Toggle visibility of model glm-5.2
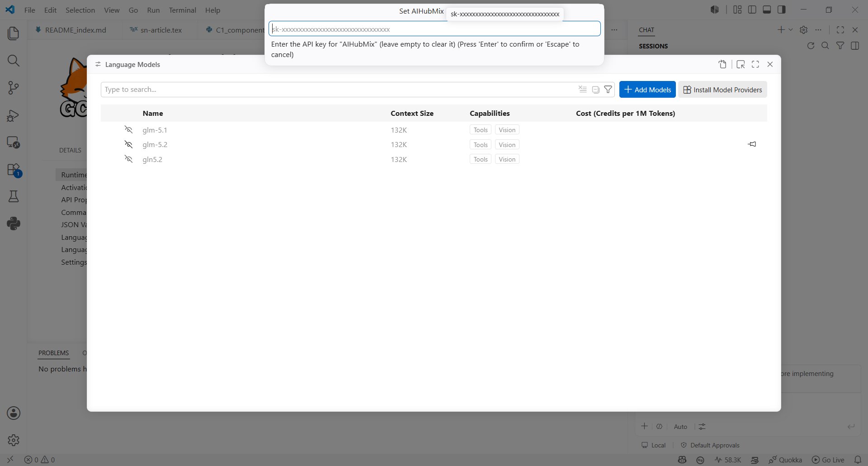This screenshot has width=868, height=466. tap(129, 144)
